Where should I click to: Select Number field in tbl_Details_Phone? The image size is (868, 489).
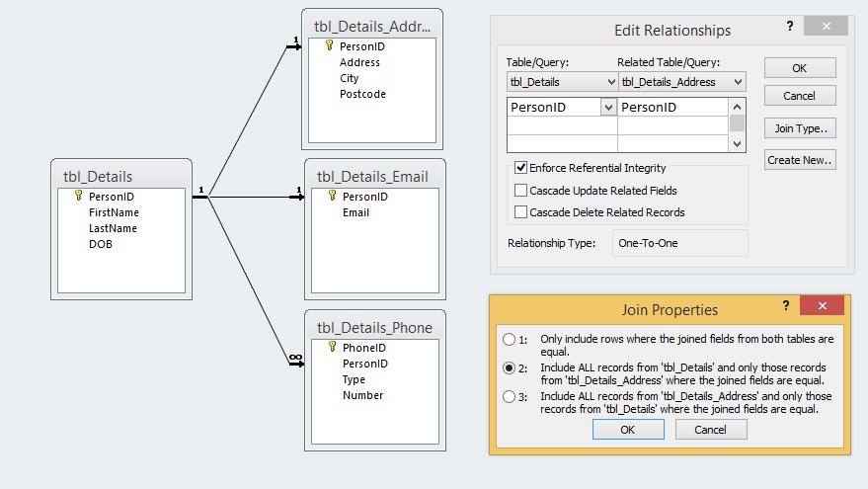tap(362, 395)
